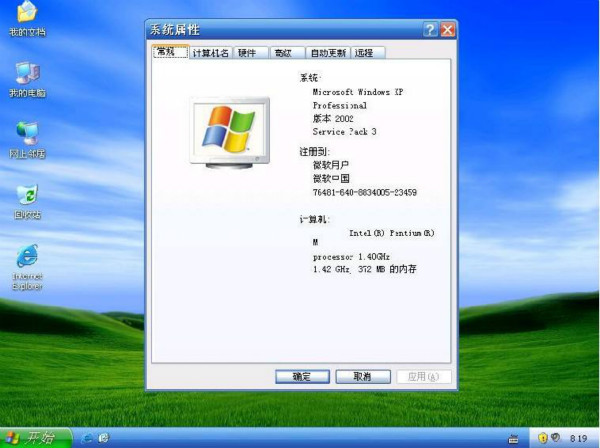The height and width of the screenshot is (448, 600).
Task: Click the keyboard language bar icon
Action: pos(513,438)
